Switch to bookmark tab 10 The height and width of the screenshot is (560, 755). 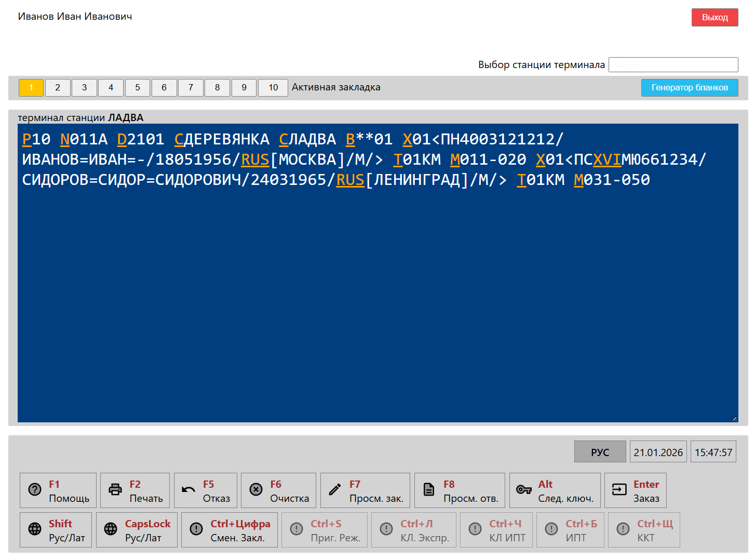(273, 88)
